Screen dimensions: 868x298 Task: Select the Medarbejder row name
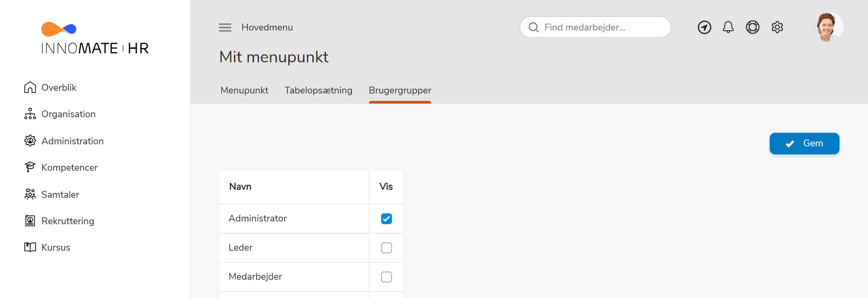(x=255, y=277)
